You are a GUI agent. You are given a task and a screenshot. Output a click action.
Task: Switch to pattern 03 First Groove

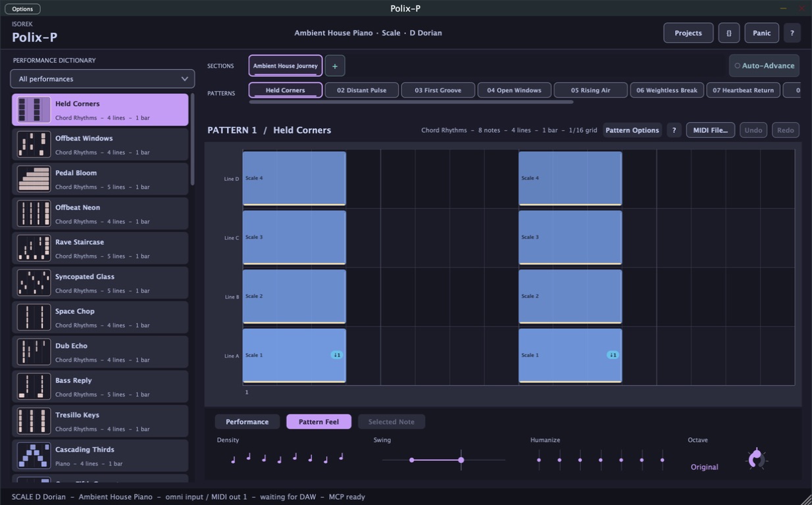coord(438,90)
